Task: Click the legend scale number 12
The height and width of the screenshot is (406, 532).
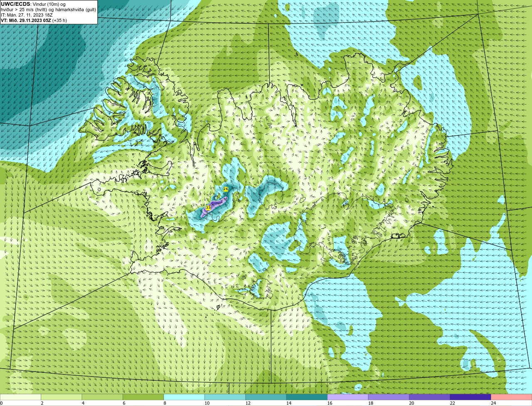Action: click(247, 403)
